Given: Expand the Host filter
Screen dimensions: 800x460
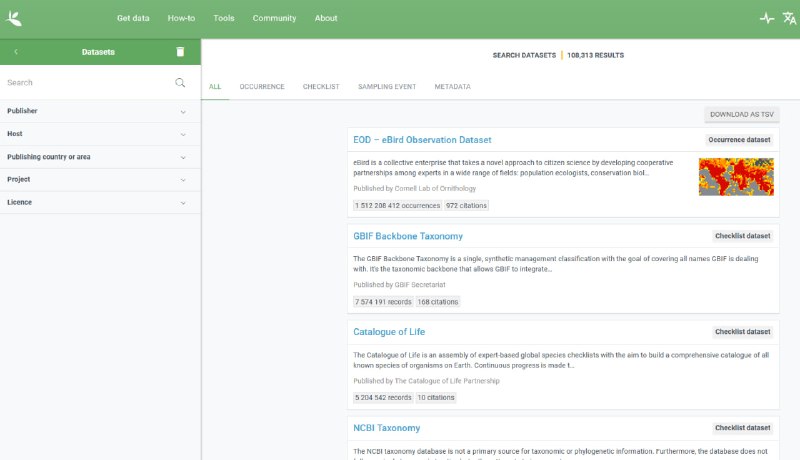Looking at the screenshot, I should pyautogui.click(x=100, y=134).
